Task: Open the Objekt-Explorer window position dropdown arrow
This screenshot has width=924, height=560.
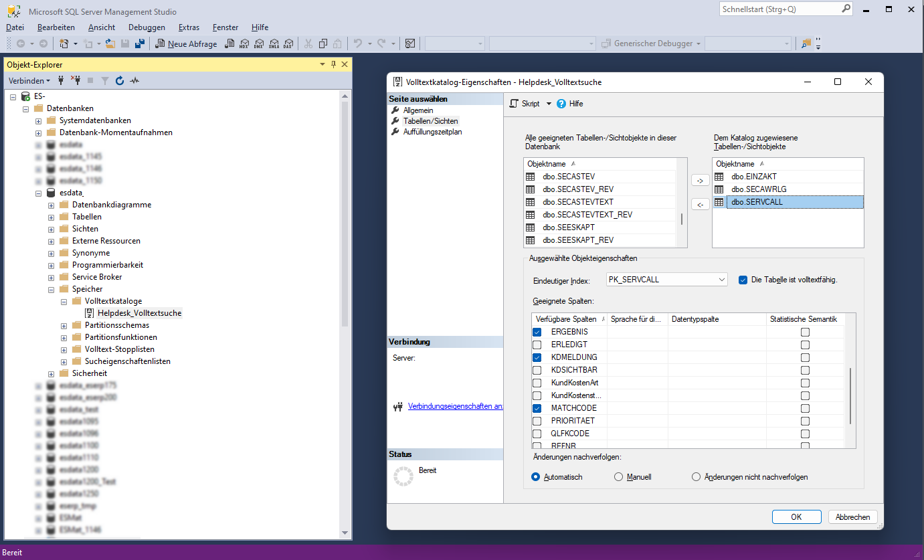Action: coord(322,64)
